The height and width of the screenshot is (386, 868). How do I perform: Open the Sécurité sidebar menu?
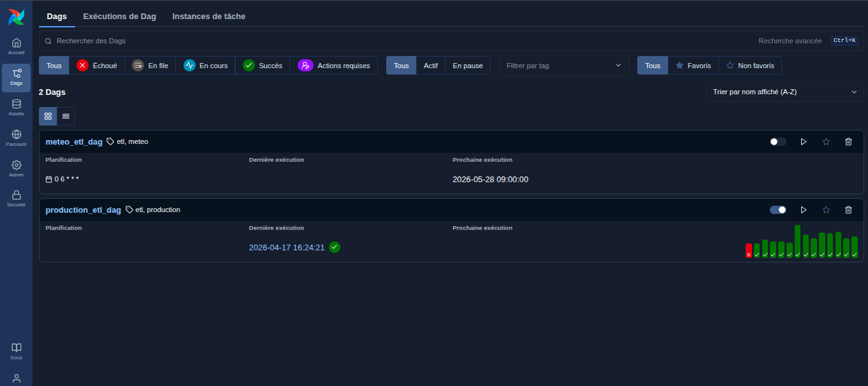pos(17,199)
